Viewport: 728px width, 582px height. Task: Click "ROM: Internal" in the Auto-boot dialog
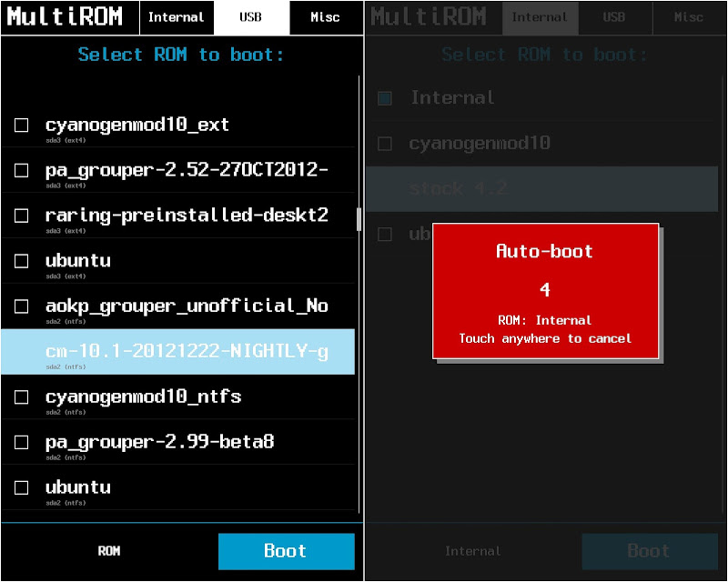coord(545,320)
